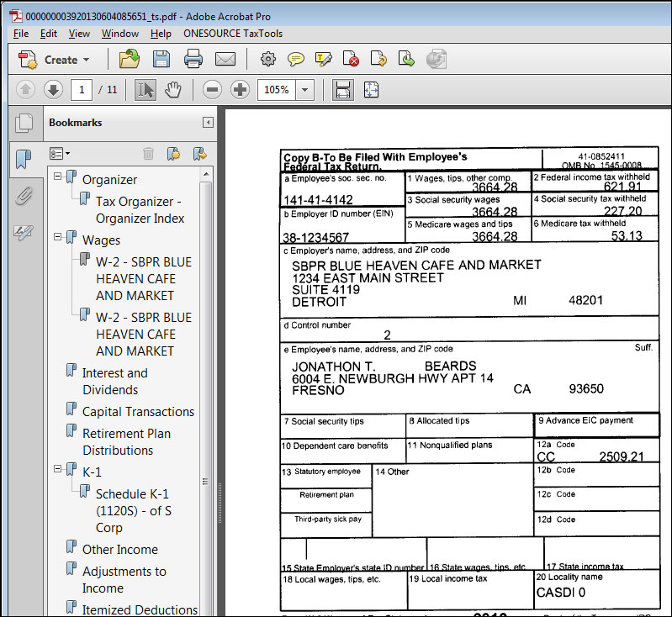
Task: Click the email envelope icon
Action: pos(225,59)
